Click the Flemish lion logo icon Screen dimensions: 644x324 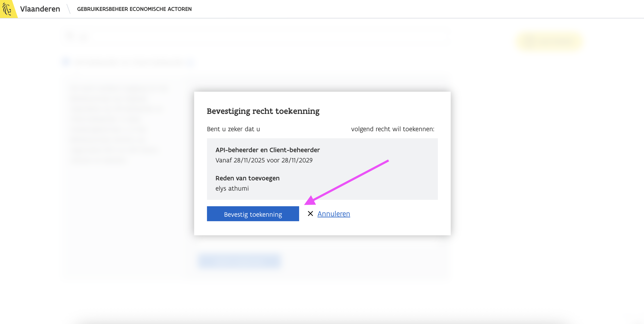pyautogui.click(x=7, y=9)
